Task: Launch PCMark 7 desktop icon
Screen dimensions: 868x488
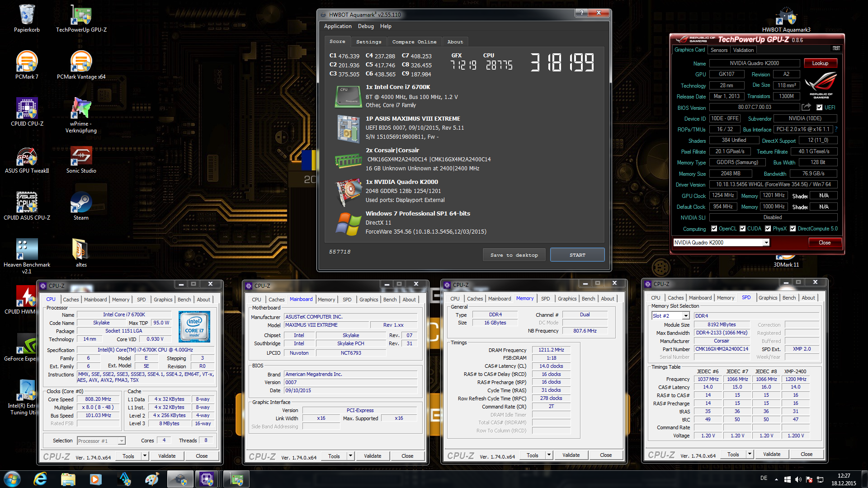Action: pos(27,65)
